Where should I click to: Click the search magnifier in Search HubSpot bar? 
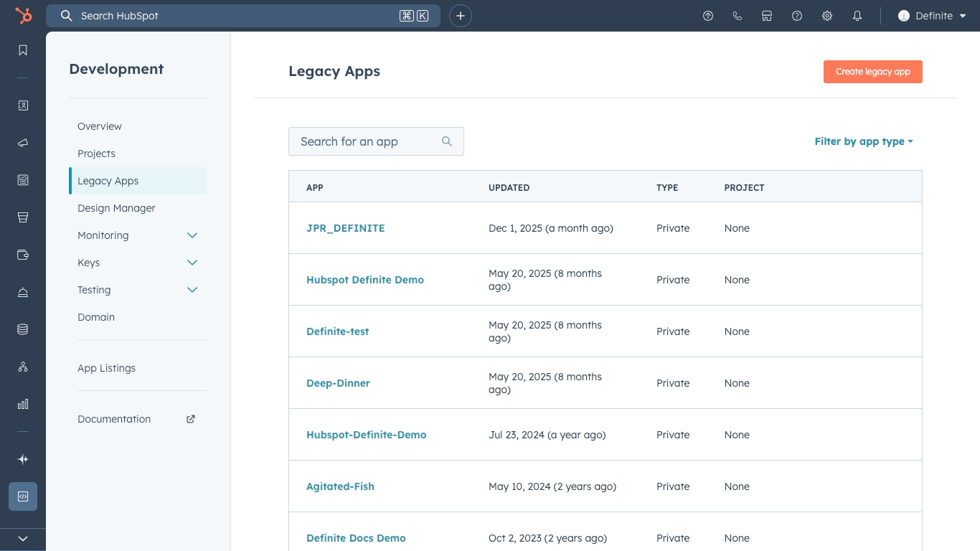[67, 16]
